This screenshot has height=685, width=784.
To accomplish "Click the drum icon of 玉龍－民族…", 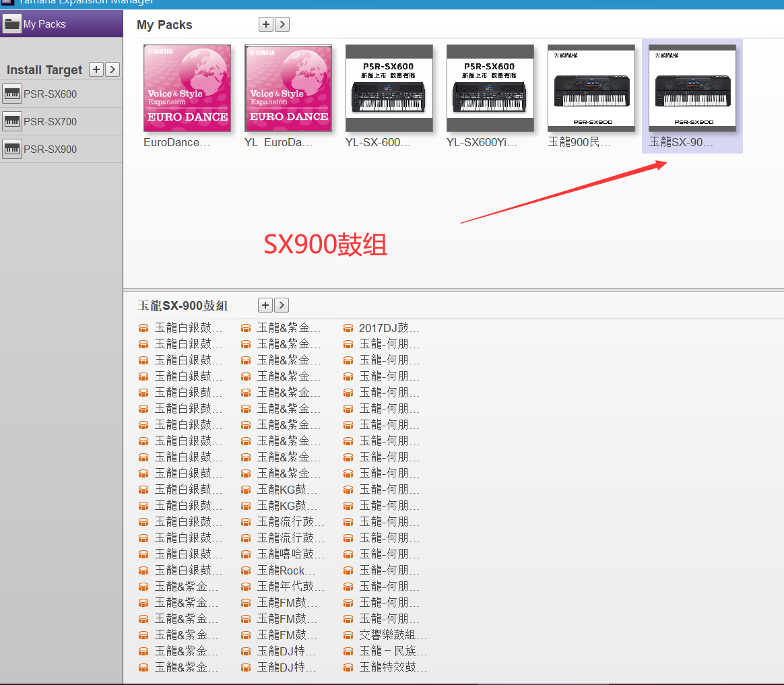I will click(x=348, y=651).
